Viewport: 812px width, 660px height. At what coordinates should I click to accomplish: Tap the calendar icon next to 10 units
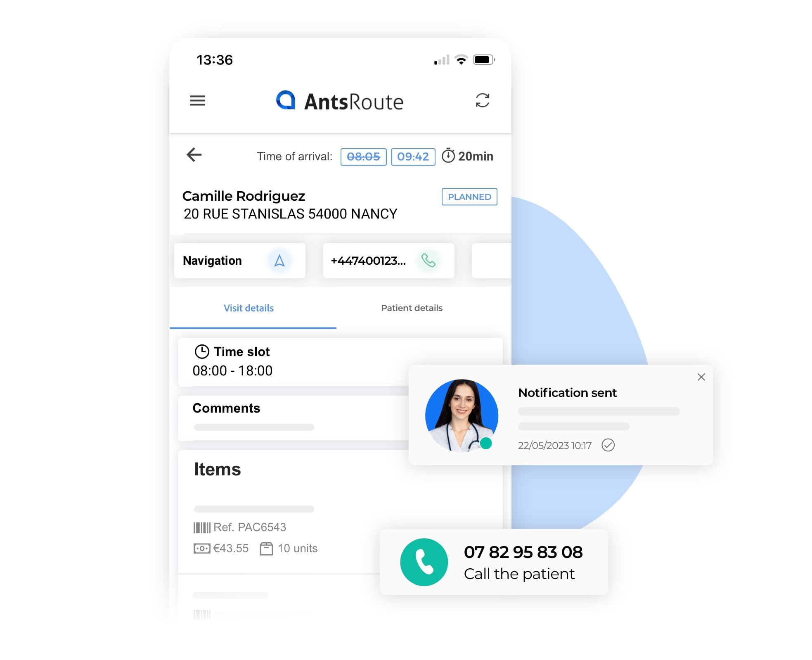pos(265,548)
